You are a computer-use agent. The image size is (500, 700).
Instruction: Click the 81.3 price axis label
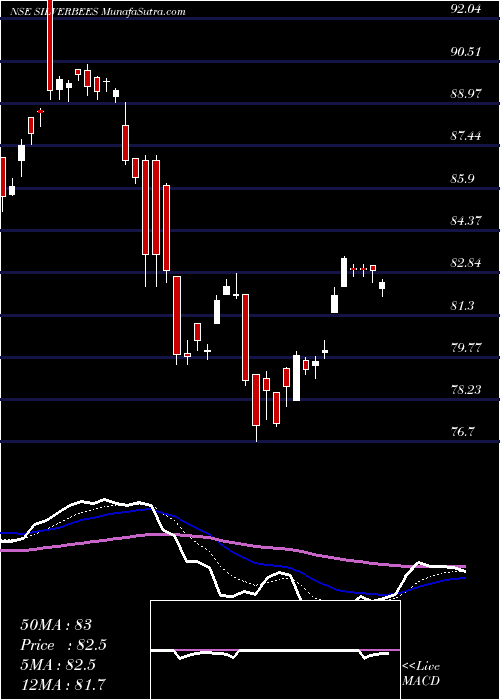(x=462, y=306)
